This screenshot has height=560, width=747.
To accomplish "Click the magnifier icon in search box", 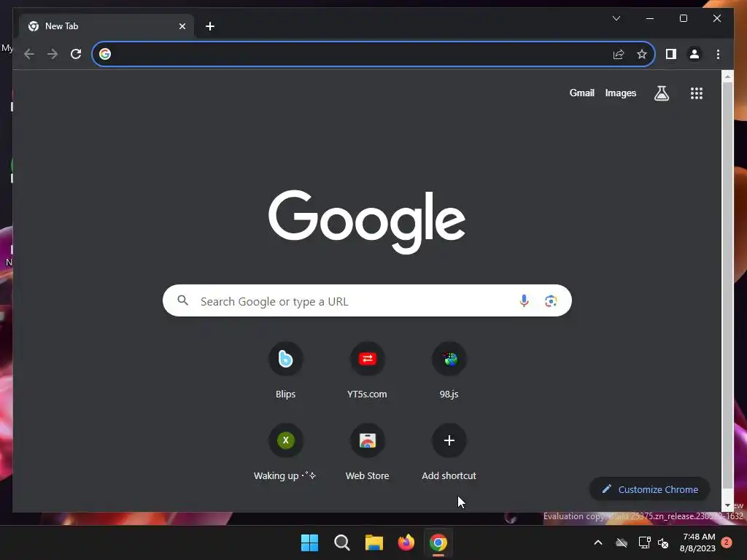I will coord(183,300).
